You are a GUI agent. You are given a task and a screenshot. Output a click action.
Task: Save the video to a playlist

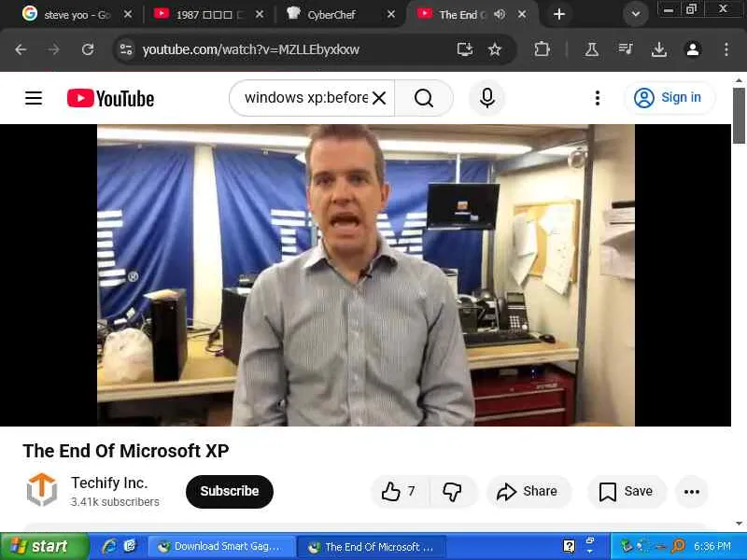(x=627, y=492)
